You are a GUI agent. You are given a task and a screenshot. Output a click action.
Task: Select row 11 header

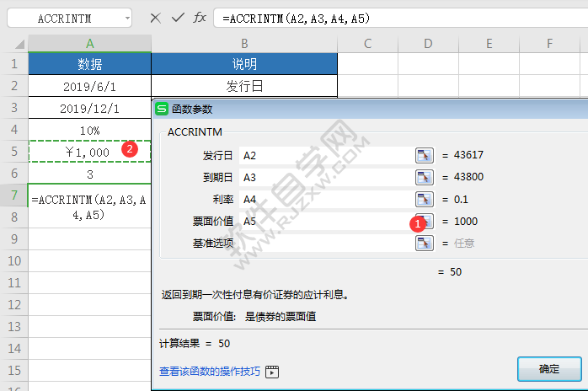[x=14, y=283]
